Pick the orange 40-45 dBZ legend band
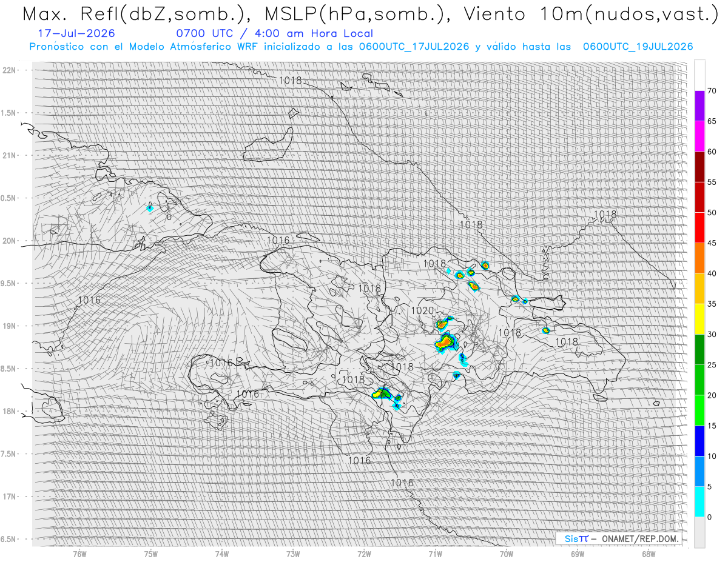728x562 pixels. (x=699, y=258)
